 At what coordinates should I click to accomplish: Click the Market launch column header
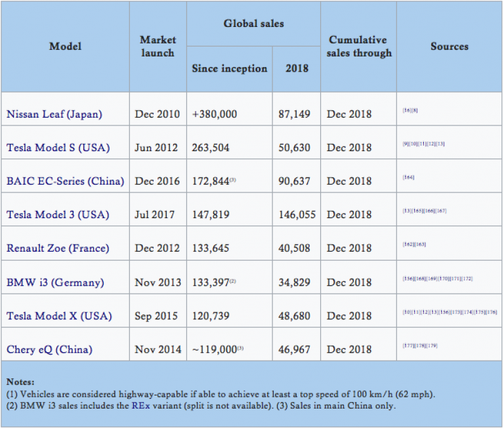coord(157,47)
